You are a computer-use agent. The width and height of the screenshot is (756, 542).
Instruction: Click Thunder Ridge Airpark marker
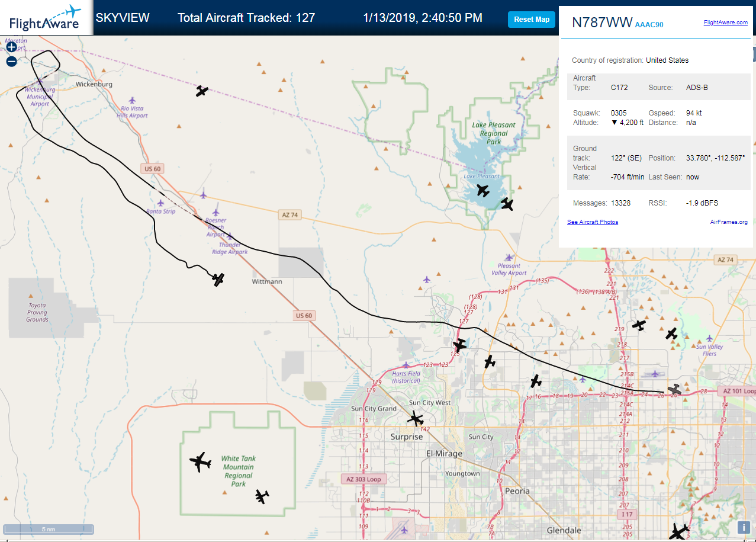230,236
